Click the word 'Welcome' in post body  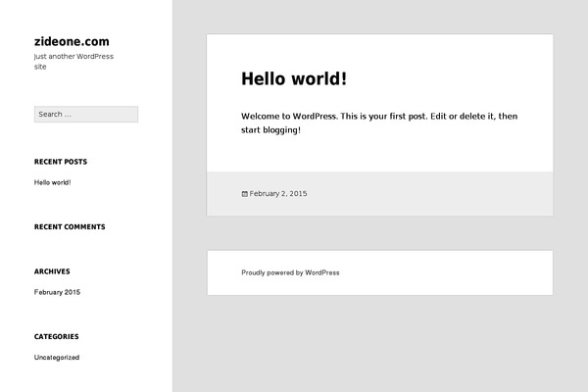pos(262,116)
